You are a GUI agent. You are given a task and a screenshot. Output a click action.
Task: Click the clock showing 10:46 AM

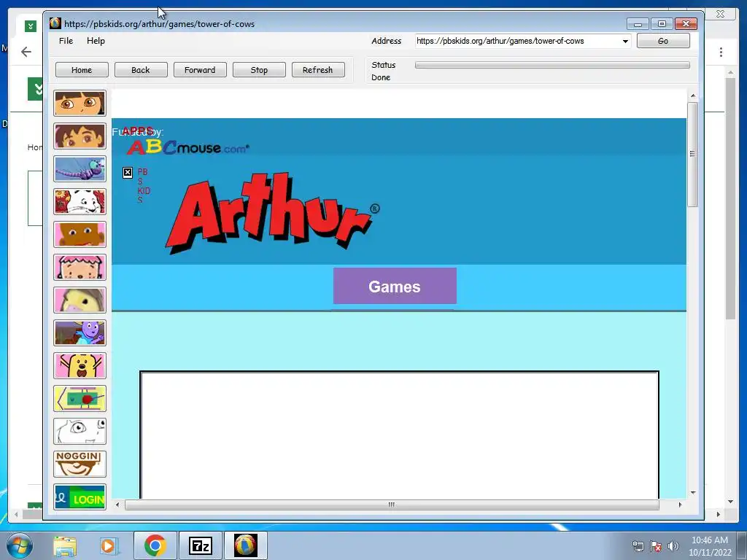coord(709,540)
